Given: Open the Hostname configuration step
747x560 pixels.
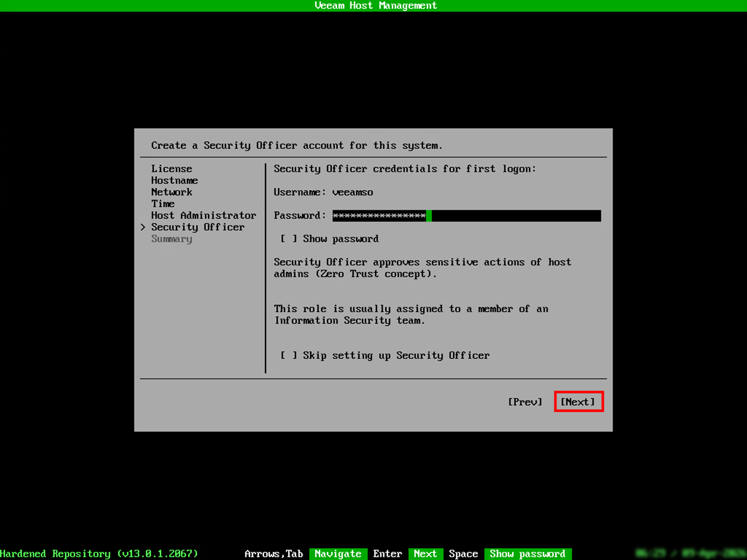Looking at the screenshot, I should tap(174, 180).
